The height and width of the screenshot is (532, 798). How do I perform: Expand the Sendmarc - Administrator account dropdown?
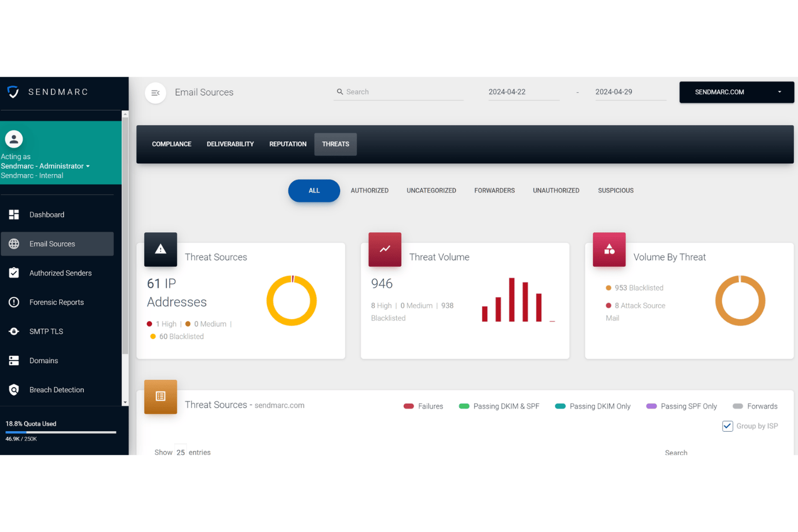coord(45,166)
